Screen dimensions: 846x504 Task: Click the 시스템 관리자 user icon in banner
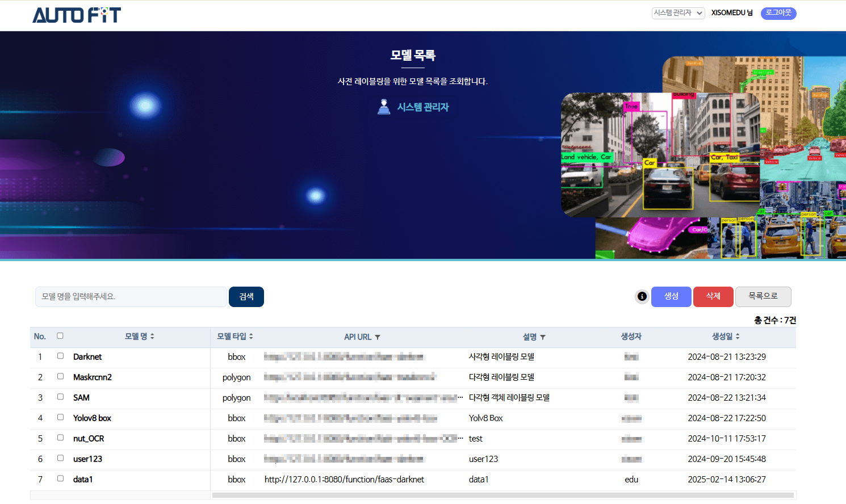pyautogui.click(x=384, y=107)
